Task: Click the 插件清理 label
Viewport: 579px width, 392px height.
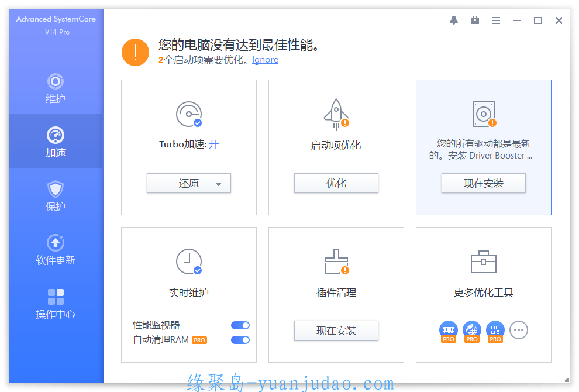Action: point(336,293)
